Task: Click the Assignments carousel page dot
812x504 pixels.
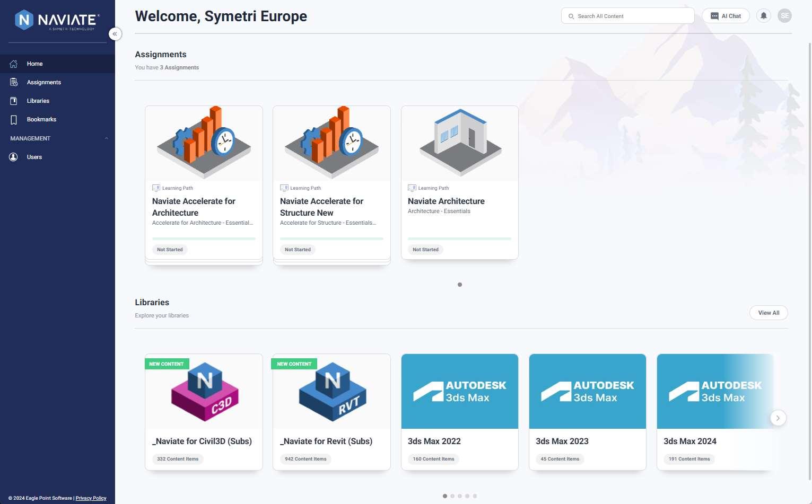Action: click(x=460, y=285)
